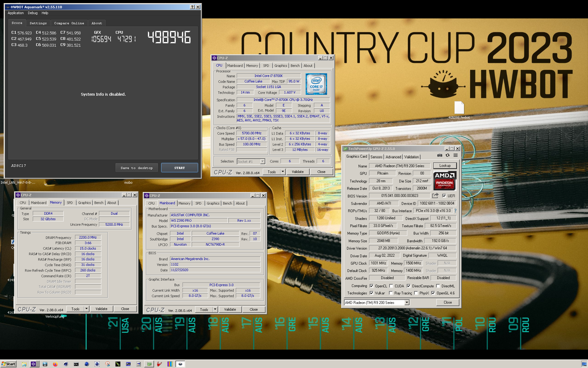
Task: Take GPU-Z screenshot with camera icon
Action: click(x=439, y=155)
